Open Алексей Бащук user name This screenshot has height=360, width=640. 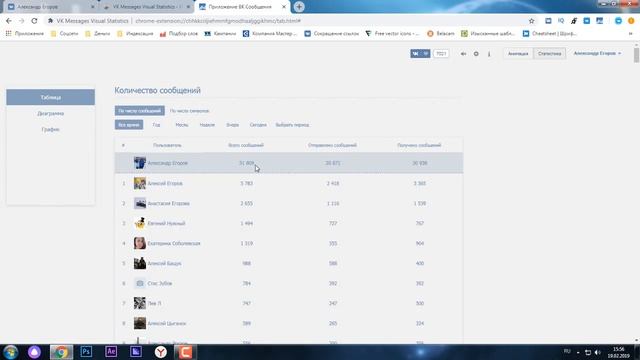point(164,264)
